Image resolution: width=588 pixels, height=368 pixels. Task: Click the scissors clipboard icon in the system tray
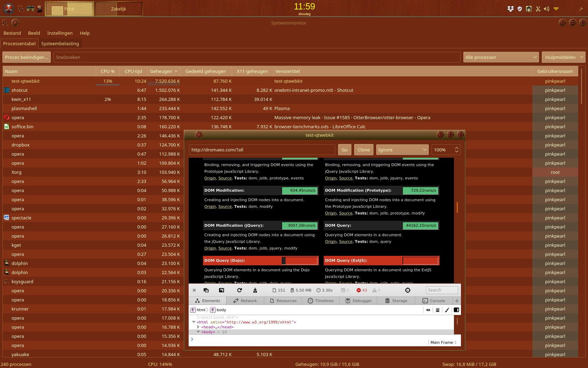(x=538, y=9)
